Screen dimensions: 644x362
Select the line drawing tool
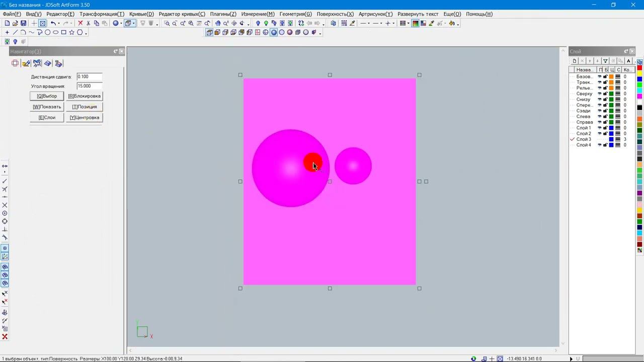coord(15,32)
